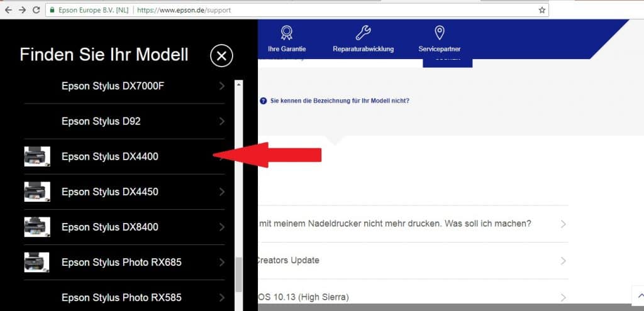Expand the Creators Update FAQ chevron

click(563, 261)
